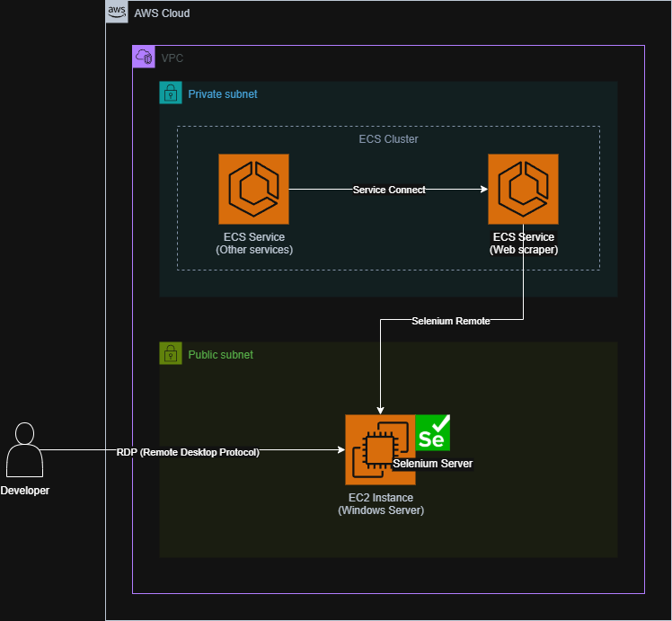Click the Selenium Remote connector label
This screenshot has height=621, width=672.
pyautogui.click(x=451, y=321)
